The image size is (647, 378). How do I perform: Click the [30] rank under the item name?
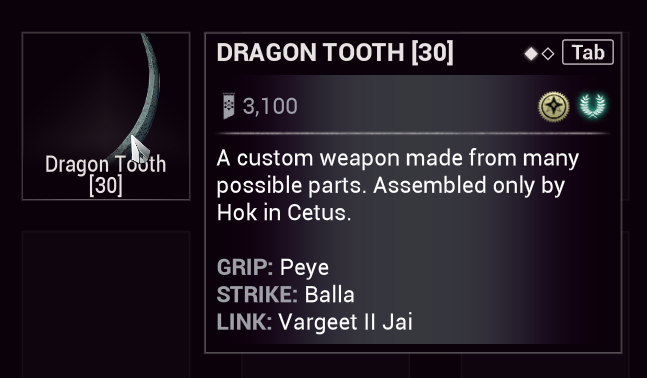pos(106,186)
